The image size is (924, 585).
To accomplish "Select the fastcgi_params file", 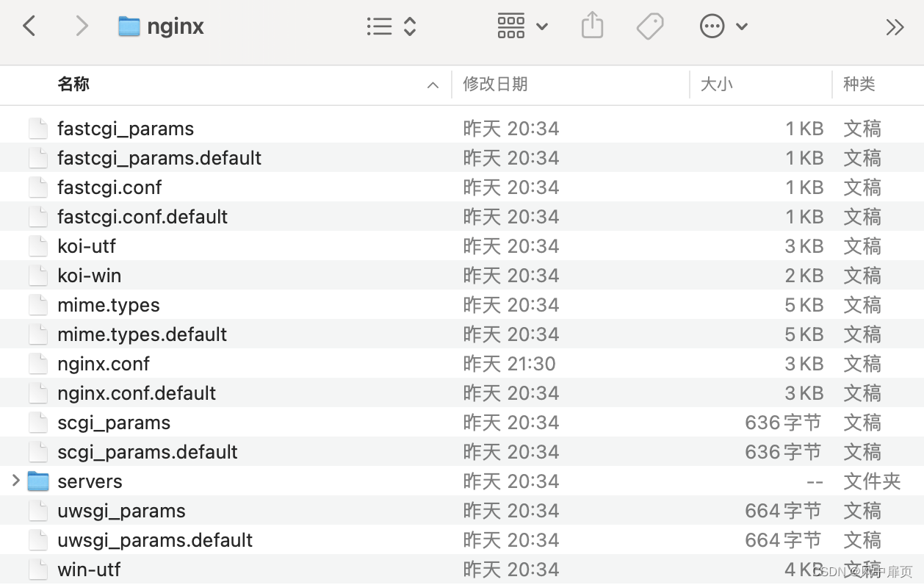I will tap(126, 128).
